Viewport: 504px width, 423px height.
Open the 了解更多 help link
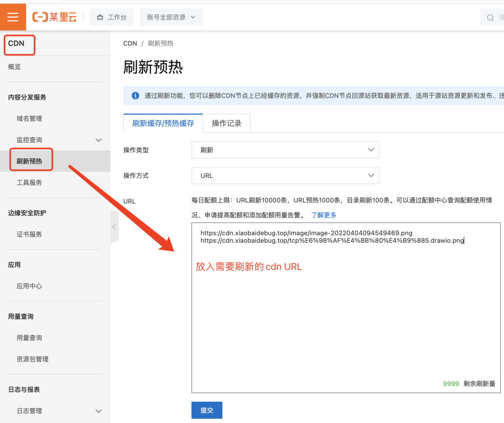(324, 215)
